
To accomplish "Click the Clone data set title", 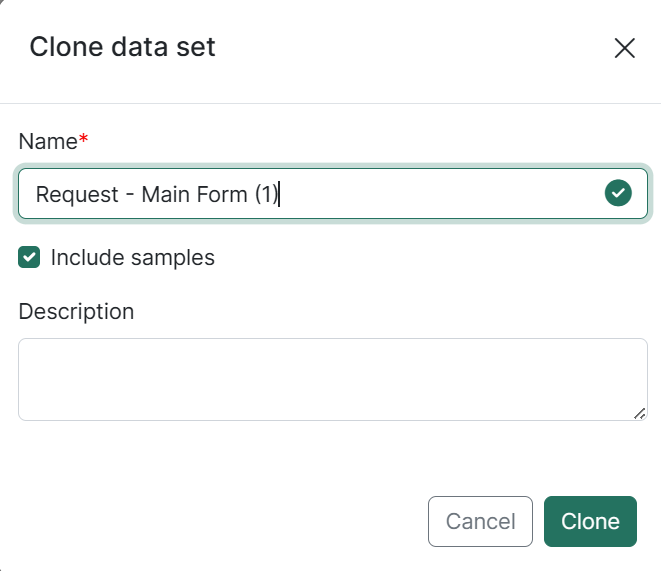I will point(122,47).
